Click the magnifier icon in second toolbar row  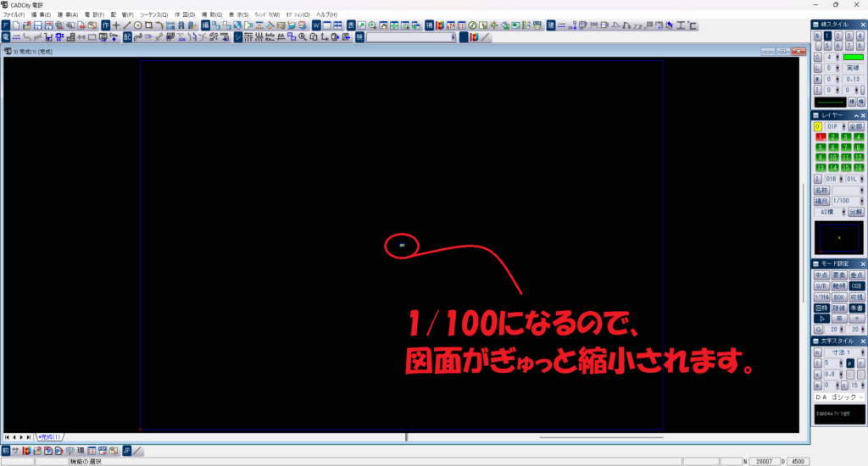pos(303,37)
